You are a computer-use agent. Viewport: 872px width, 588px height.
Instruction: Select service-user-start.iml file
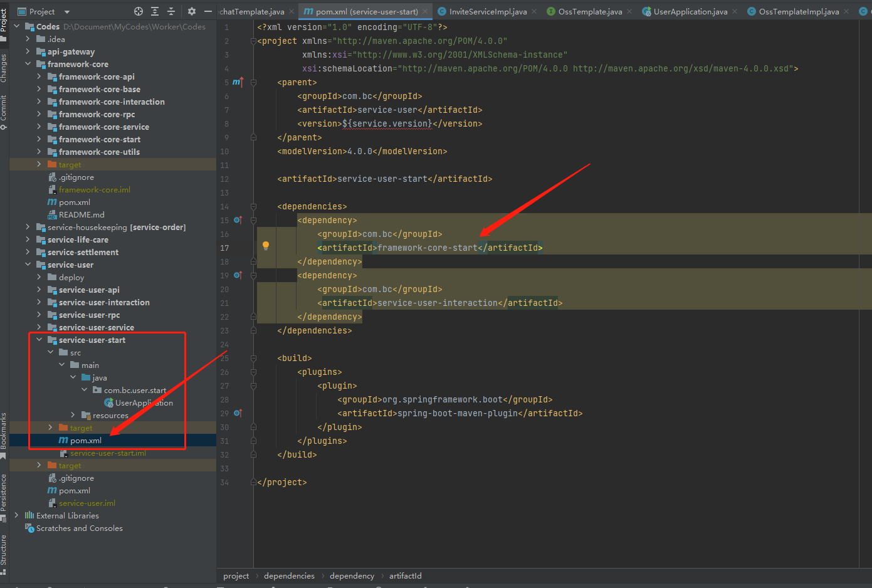pyautogui.click(x=108, y=453)
